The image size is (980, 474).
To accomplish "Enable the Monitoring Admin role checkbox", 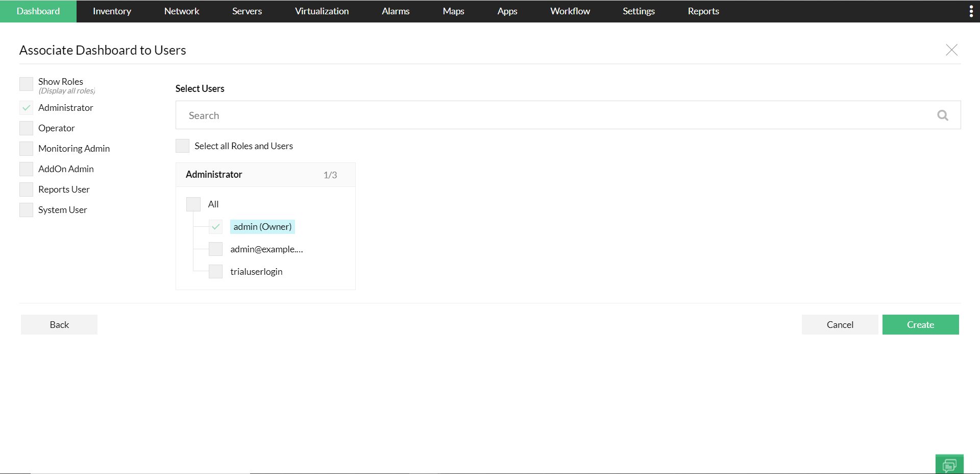I will point(26,149).
